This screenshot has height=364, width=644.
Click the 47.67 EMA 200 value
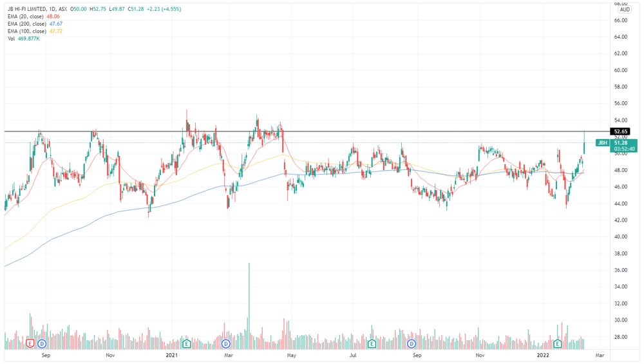[56, 24]
